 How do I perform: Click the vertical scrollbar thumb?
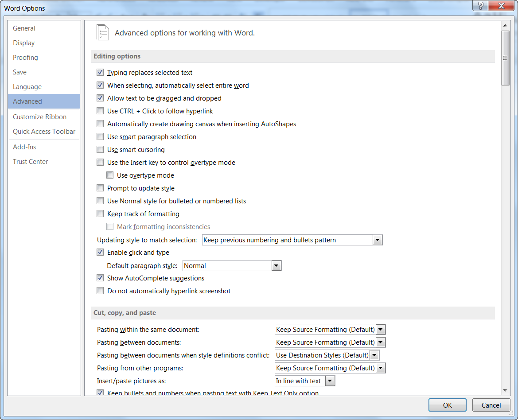[505, 58]
